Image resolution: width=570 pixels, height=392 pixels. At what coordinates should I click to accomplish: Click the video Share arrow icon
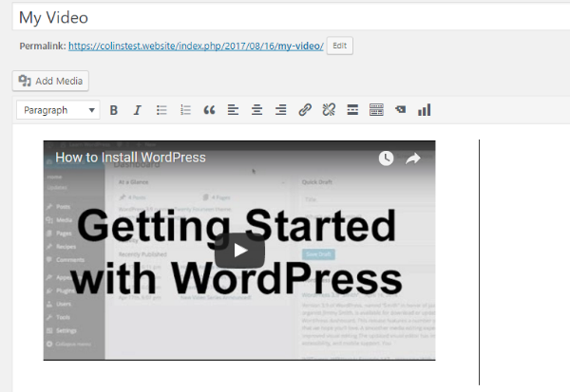(x=413, y=159)
